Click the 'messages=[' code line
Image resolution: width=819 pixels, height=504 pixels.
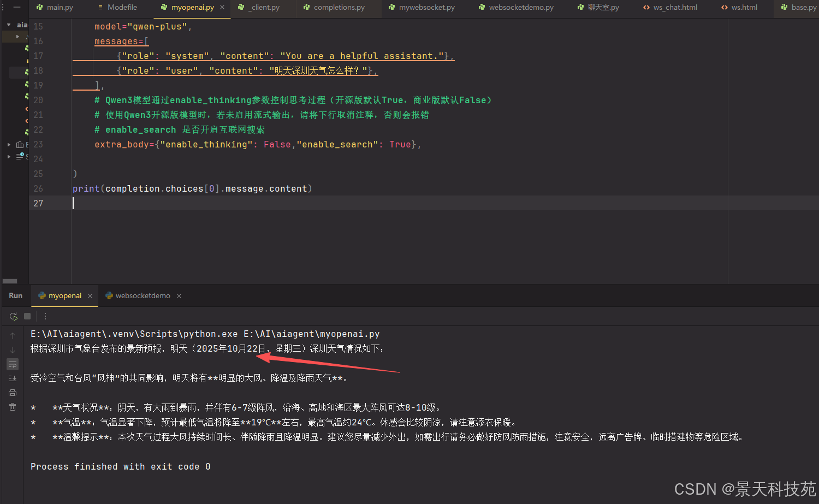(x=121, y=41)
